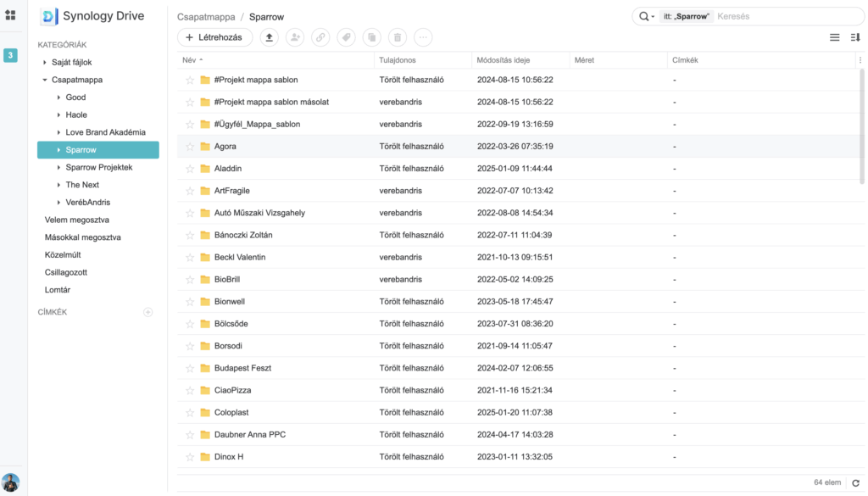
Task: Click the upload icon in the toolbar
Action: [270, 37]
